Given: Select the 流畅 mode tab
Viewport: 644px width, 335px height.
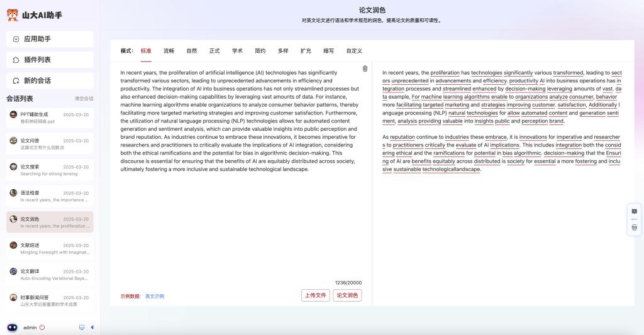Looking at the screenshot, I should (169, 51).
